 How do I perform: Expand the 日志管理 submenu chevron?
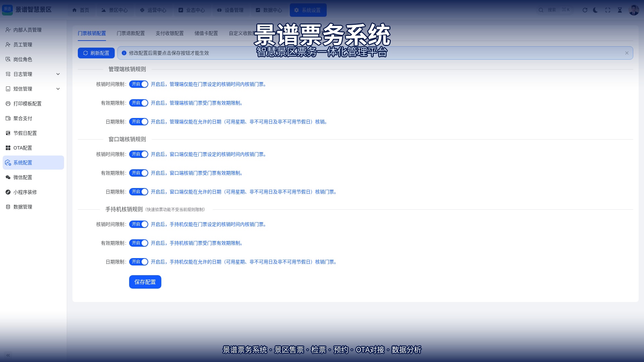tap(58, 74)
